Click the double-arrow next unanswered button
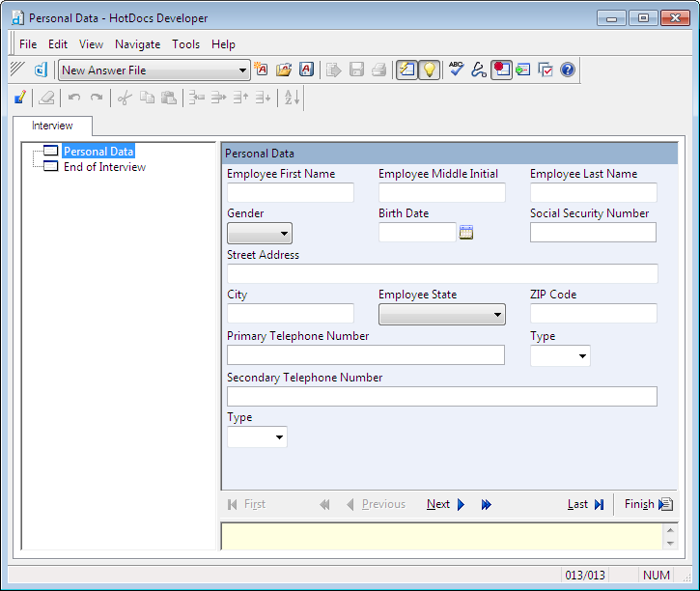The image size is (700, 591). click(x=487, y=504)
